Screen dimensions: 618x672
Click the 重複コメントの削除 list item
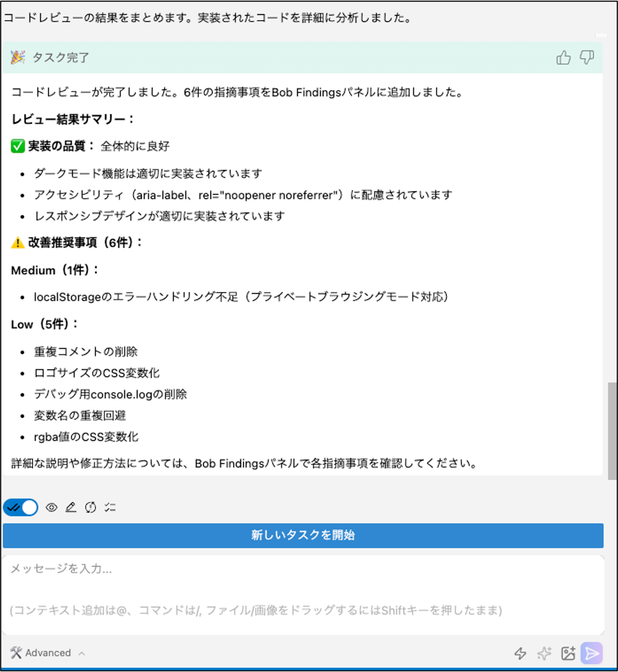pos(86,352)
